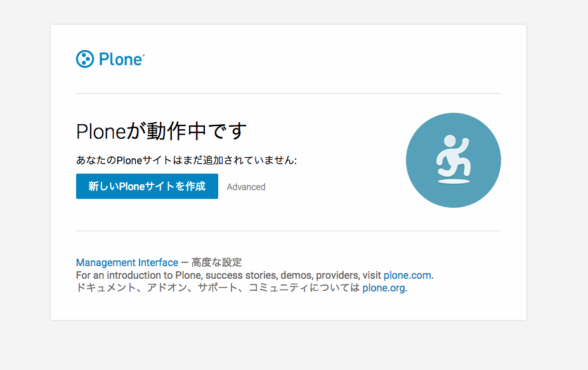
Task: Click the Plone logo in the header
Action: (x=110, y=59)
